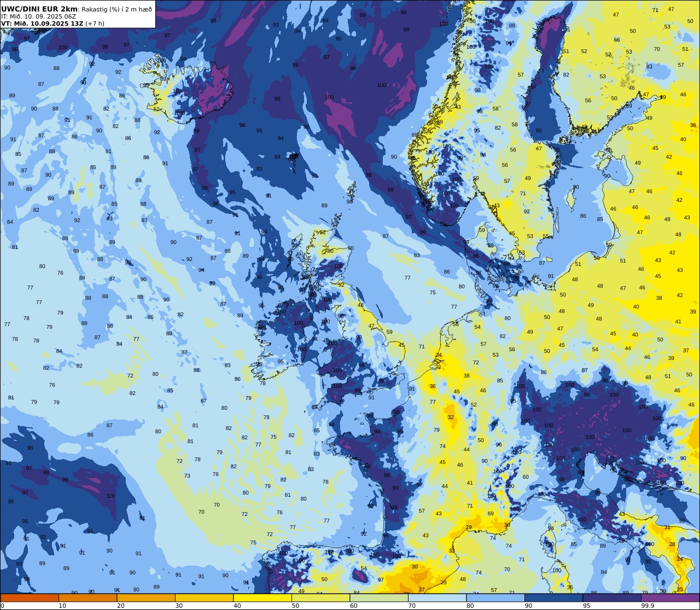Pick the 40–50 bright yellow legend segment
700x610 pixels.
[262, 598]
